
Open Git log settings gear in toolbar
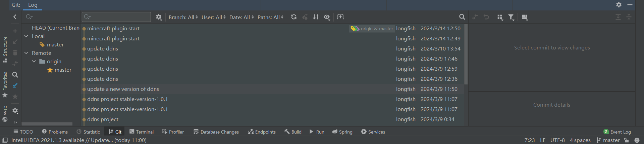[159, 17]
